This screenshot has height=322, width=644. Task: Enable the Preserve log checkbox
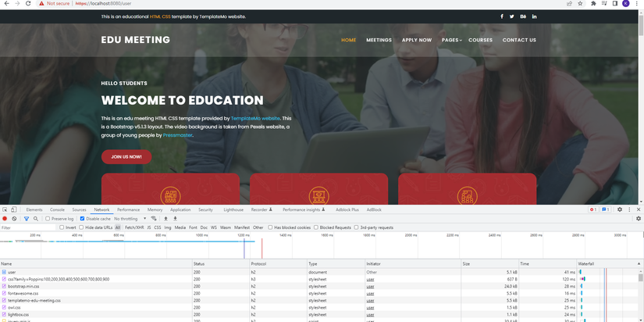[x=48, y=219]
